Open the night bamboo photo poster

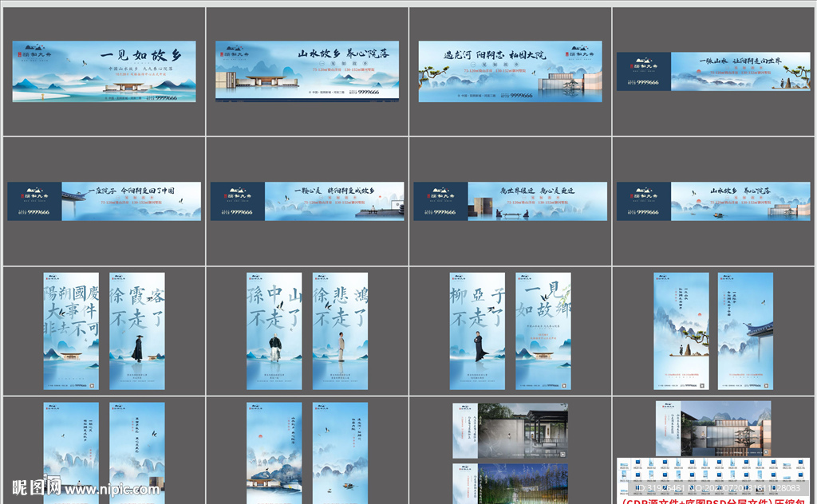511,482
